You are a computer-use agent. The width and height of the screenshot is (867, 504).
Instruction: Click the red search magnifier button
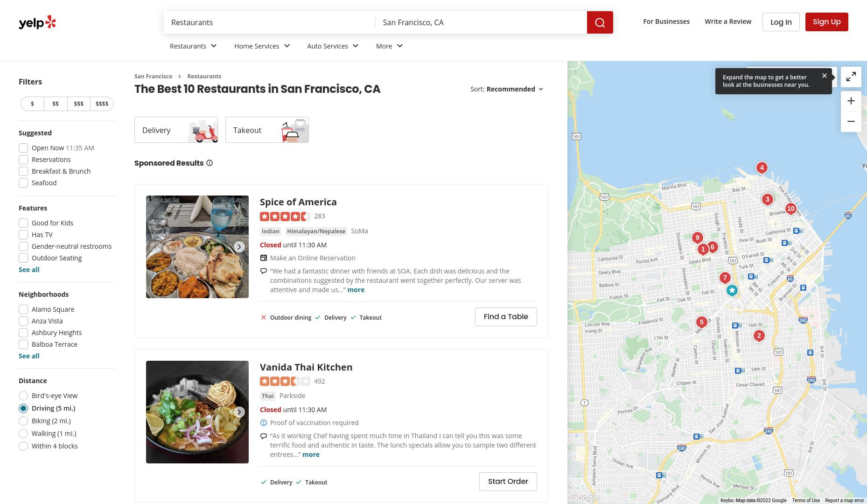(x=600, y=22)
